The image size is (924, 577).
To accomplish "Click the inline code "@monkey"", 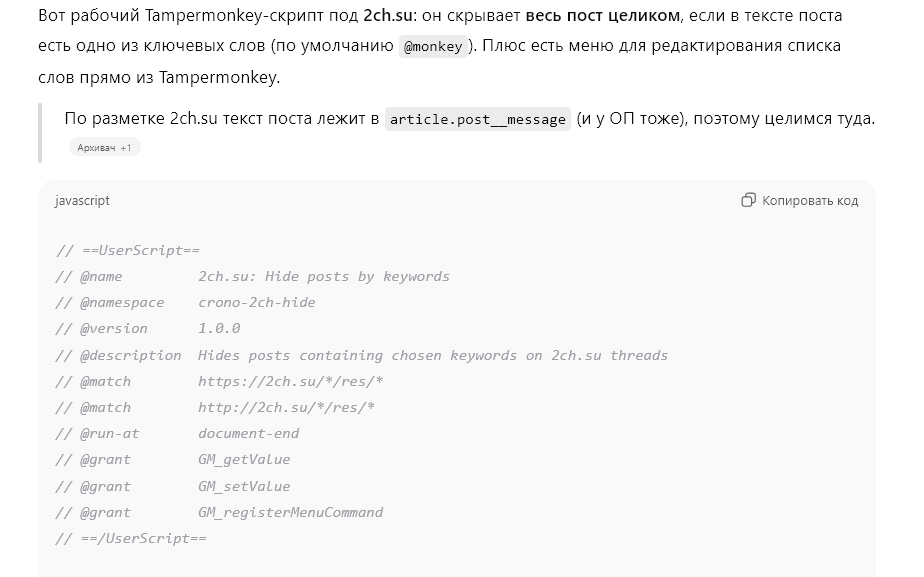I will (x=433, y=47).
